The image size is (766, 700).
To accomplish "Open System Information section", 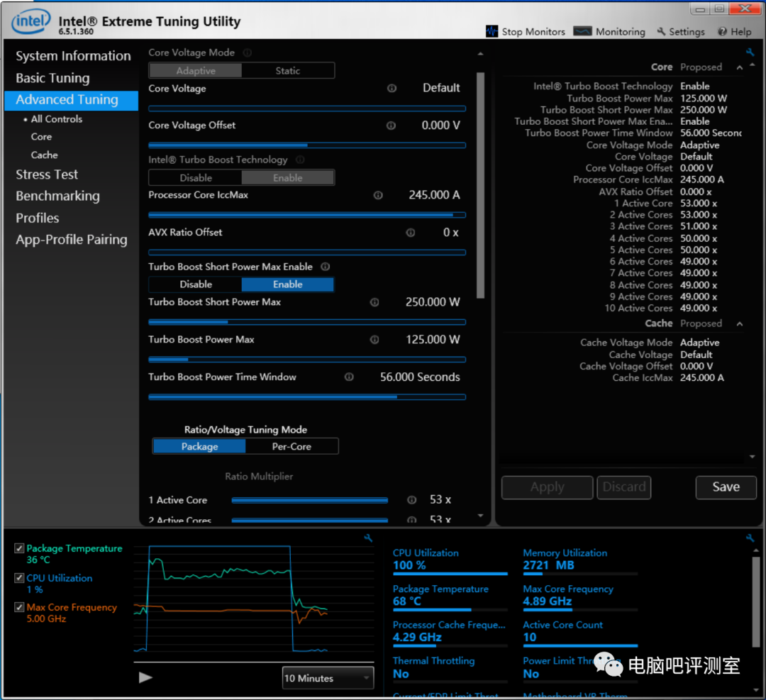I will pos(73,56).
